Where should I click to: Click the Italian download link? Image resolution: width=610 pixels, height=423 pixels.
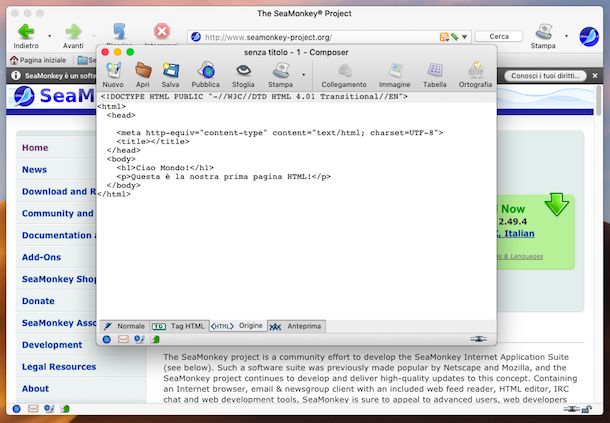(x=516, y=233)
